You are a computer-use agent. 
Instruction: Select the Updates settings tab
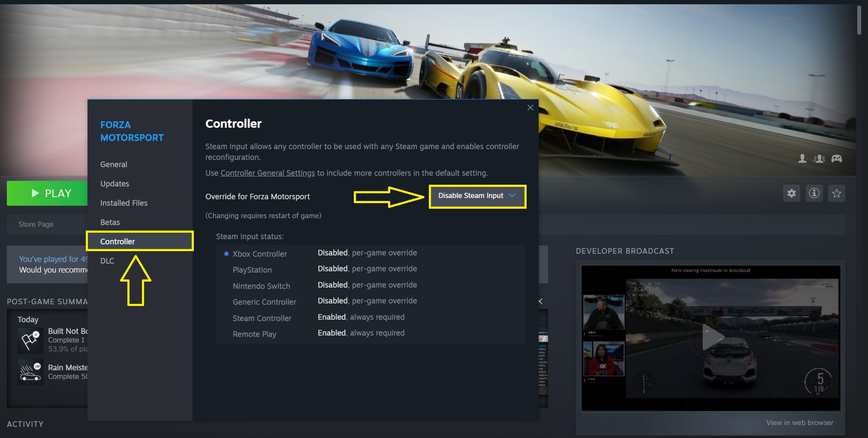pyautogui.click(x=115, y=184)
